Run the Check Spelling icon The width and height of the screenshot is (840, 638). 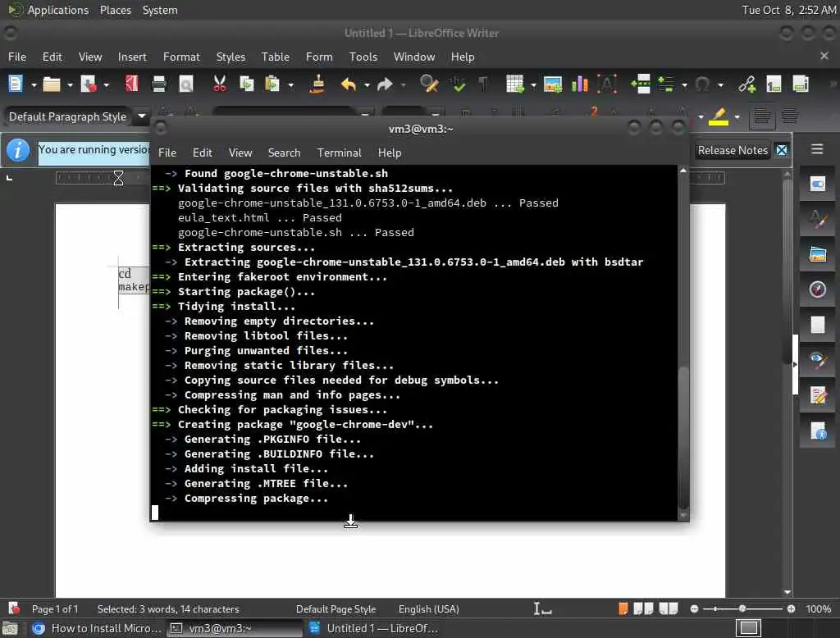click(458, 84)
